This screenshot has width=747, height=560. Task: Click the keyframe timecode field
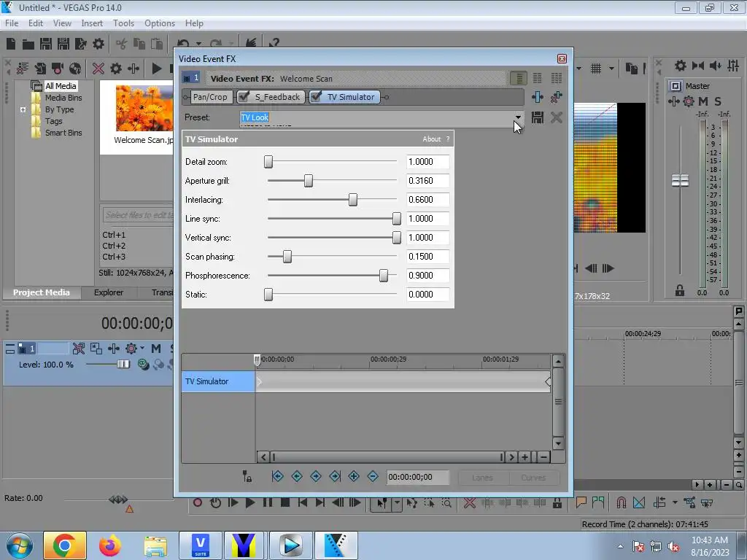(x=418, y=477)
